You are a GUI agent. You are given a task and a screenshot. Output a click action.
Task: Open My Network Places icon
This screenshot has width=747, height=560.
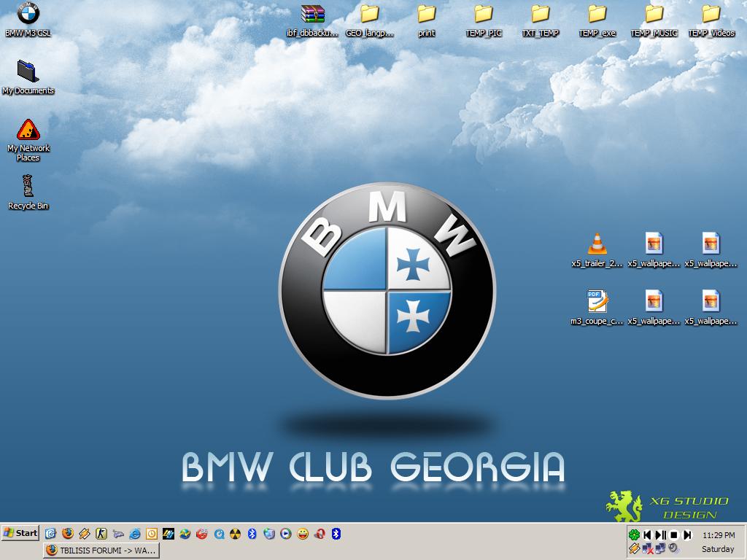(x=28, y=140)
